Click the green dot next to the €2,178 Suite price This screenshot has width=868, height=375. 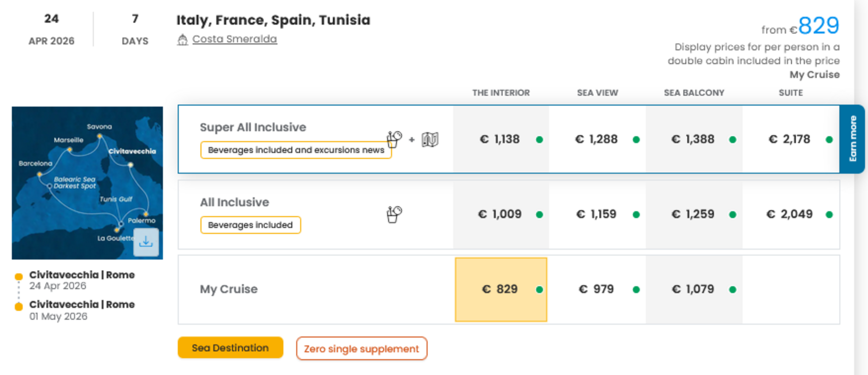pos(829,139)
